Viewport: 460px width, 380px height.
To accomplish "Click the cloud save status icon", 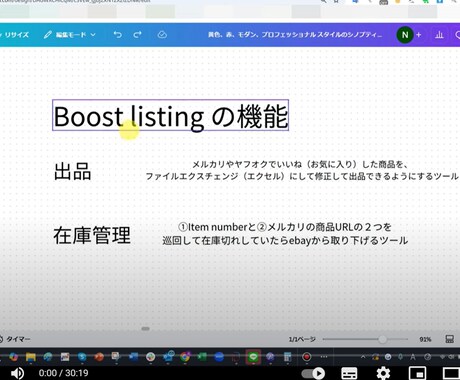I will point(162,35).
